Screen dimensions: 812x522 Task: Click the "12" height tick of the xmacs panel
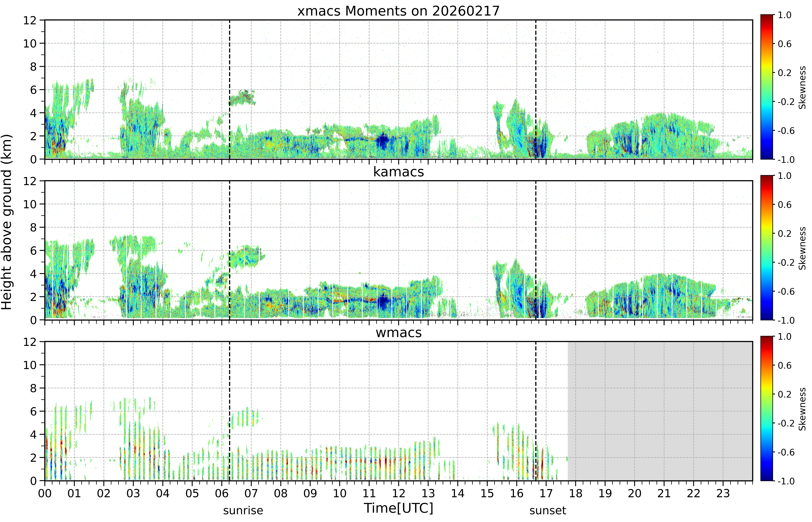tap(30, 20)
